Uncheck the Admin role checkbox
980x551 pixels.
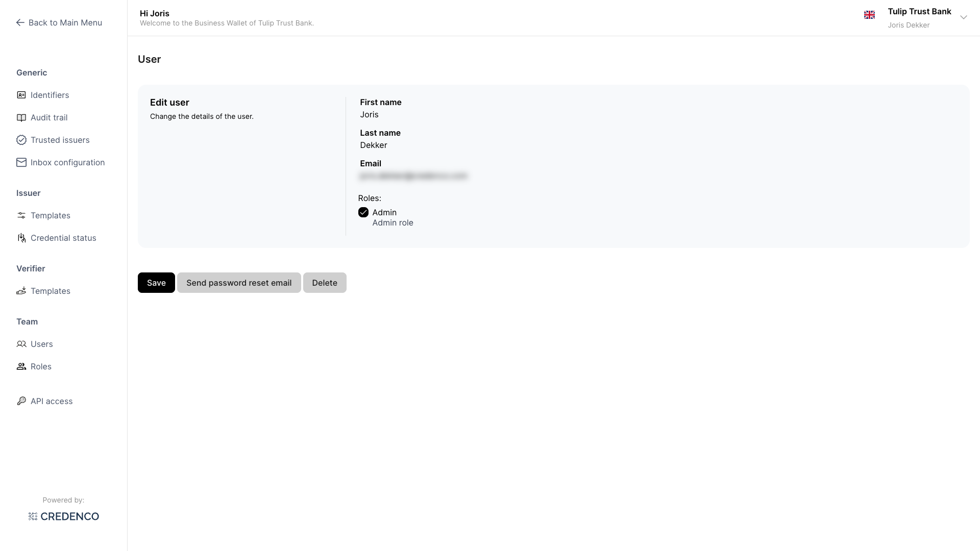point(363,212)
